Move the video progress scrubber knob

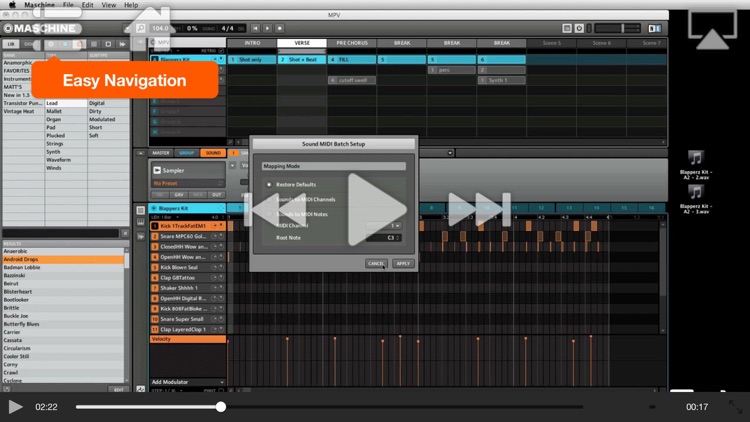[x=221, y=407]
